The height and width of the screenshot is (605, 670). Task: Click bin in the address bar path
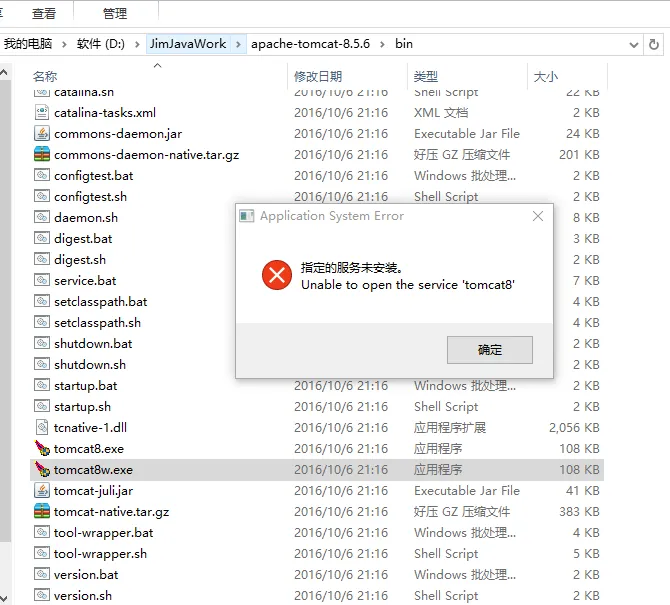coord(404,44)
